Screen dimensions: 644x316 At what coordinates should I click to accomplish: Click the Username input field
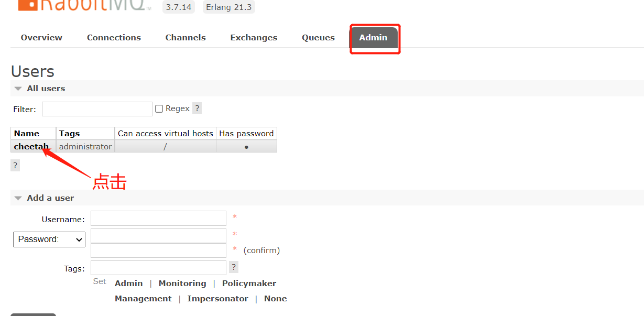pos(158,219)
